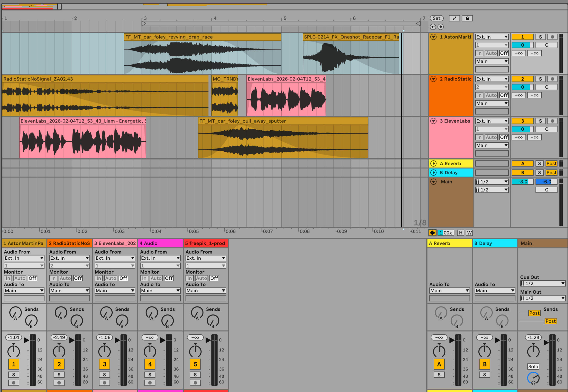568x392 pixels.
Task: Select the 4 Audio track title
Action: [x=160, y=243]
